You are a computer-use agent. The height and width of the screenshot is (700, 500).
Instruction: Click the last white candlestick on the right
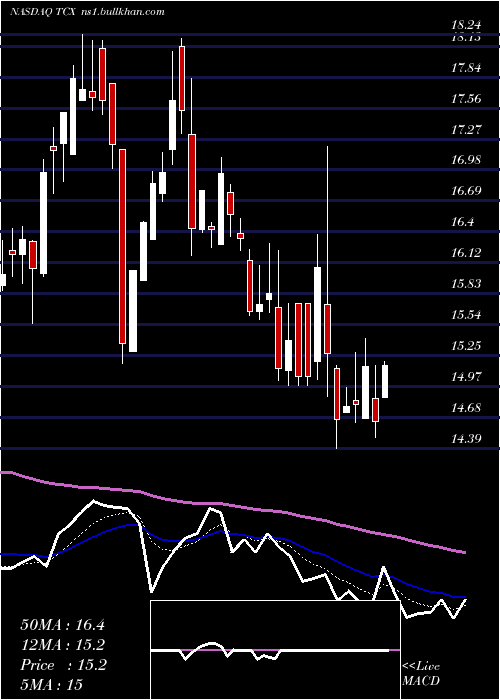(385, 381)
